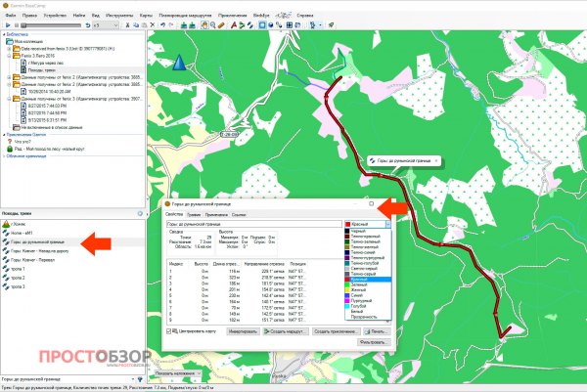Click the Инвертировать button
Screen dimensions: 587x392
pos(243,331)
